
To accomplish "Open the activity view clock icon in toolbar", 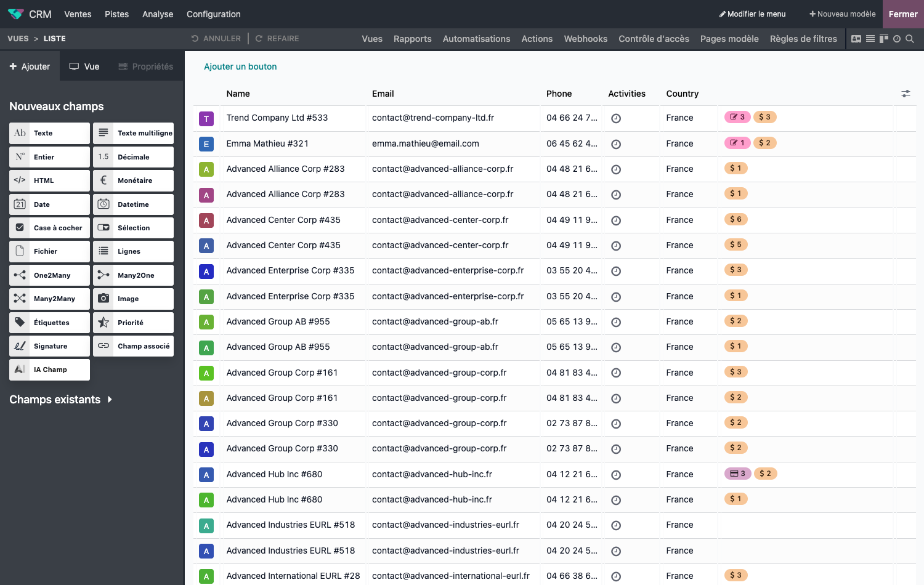I will point(897,39).
